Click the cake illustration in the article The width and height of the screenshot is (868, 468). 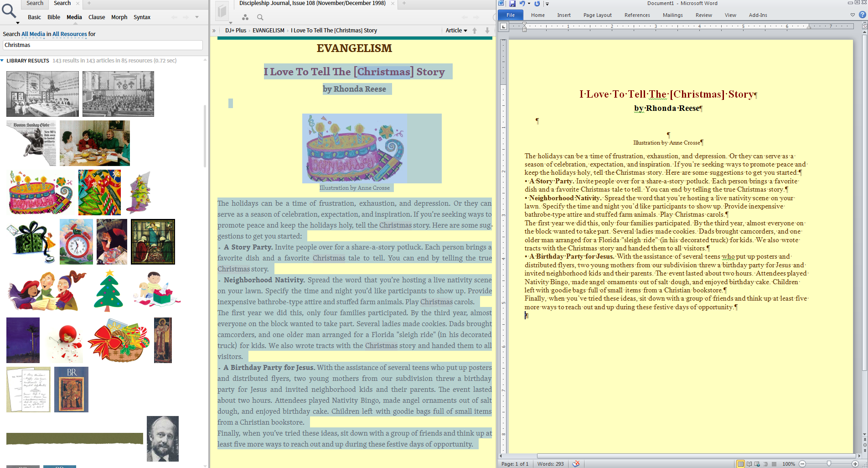coord(355,148)
